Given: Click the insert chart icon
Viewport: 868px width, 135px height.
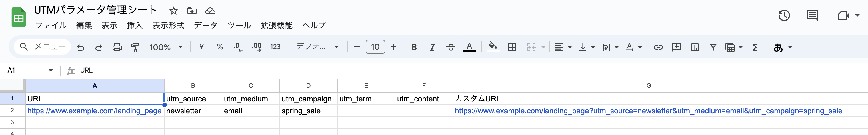Looking at the screenshot, I should coord(695,47).
